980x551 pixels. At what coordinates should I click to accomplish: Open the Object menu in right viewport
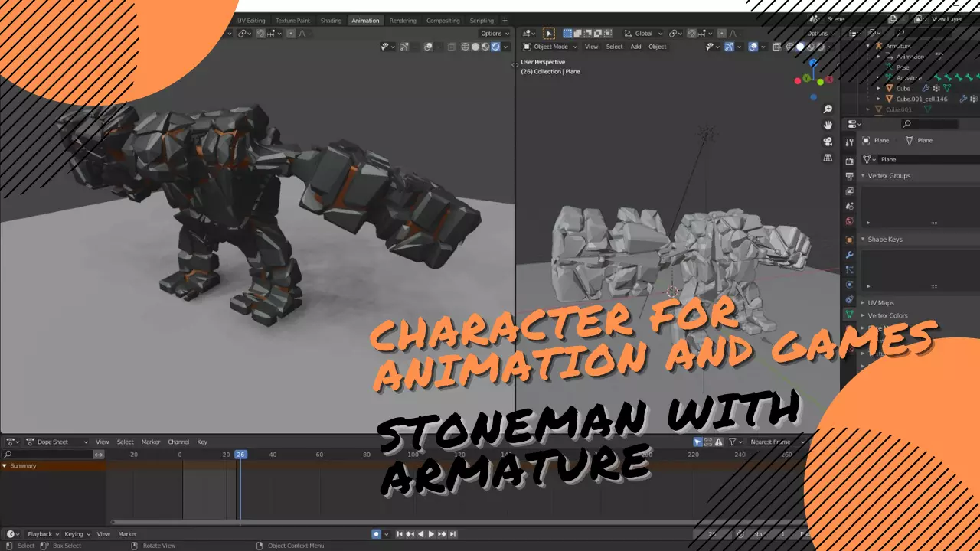tap(658, 47)
